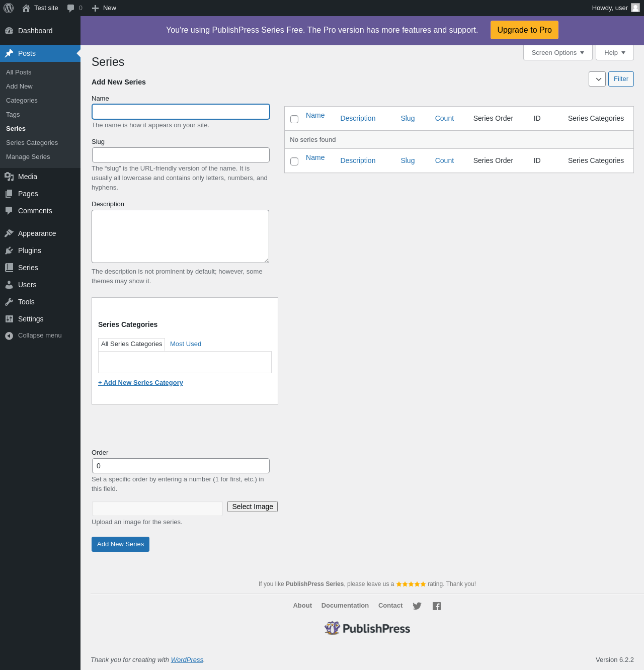Open Series Categories submenu item

click(x=32, y=143)
